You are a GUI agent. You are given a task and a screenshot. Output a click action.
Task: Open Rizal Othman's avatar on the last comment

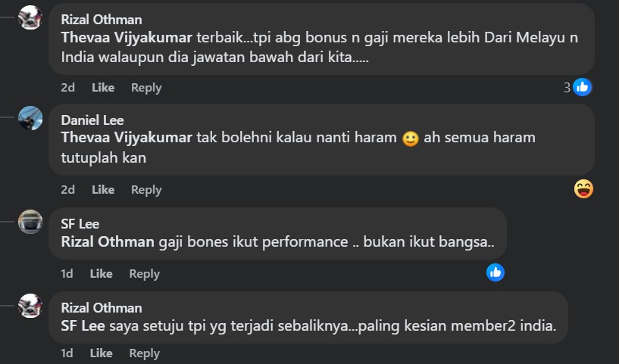[x=30, y=306]
